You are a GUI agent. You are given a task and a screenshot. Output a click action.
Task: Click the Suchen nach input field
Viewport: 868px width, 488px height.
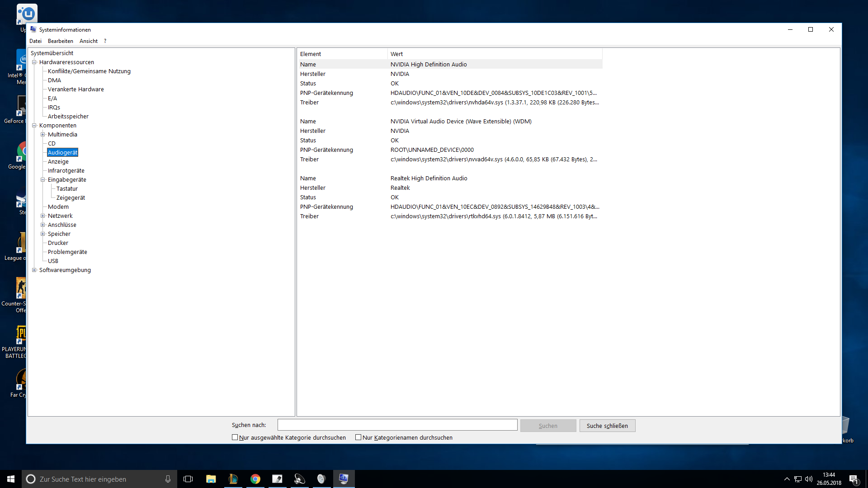pos(397,425)
